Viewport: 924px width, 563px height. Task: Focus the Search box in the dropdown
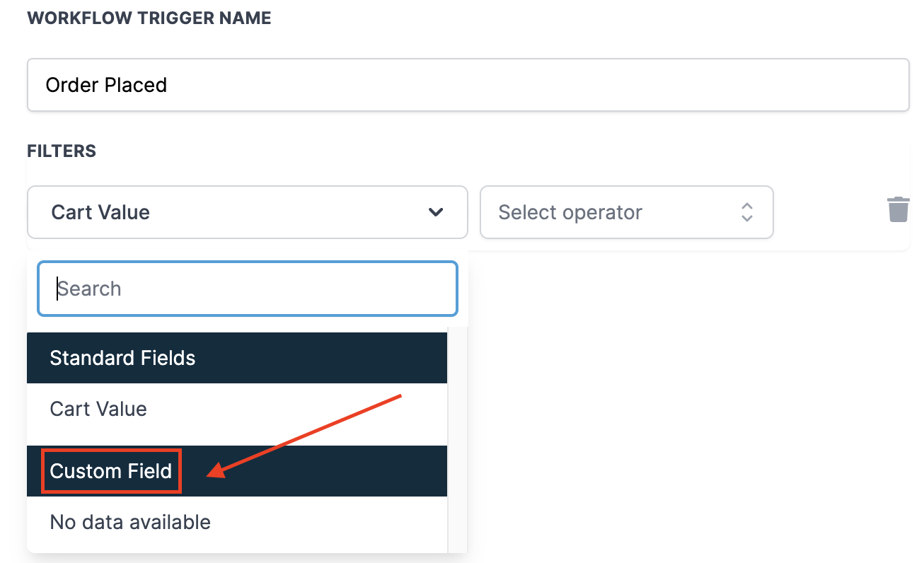[248, 289]
